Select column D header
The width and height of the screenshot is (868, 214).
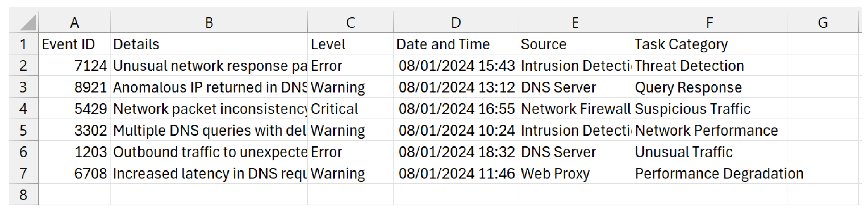click(x=456, y=23)
